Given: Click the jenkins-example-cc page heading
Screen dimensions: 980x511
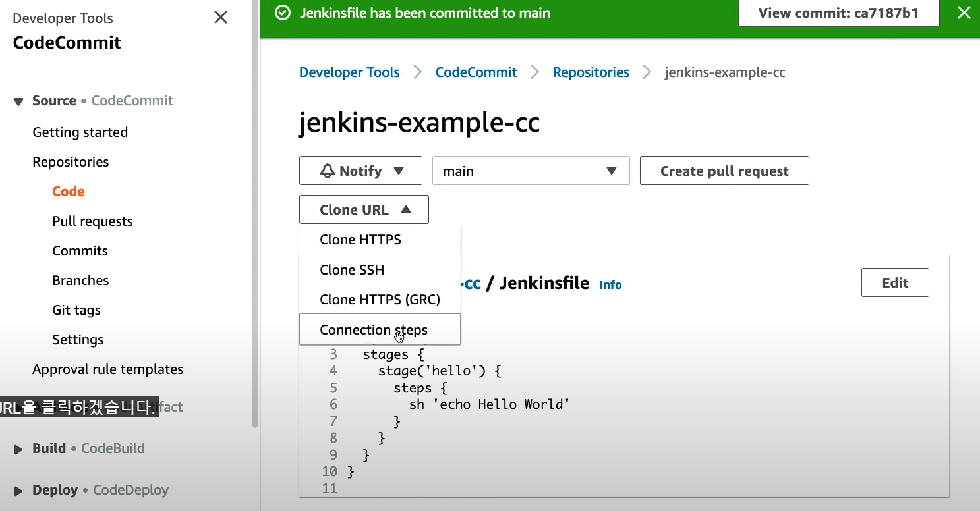Looking at the screenshot, I should 419,123.
